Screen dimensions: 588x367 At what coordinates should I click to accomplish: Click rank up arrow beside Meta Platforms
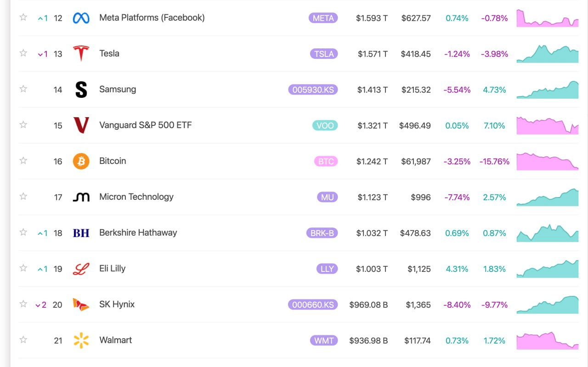43,18
